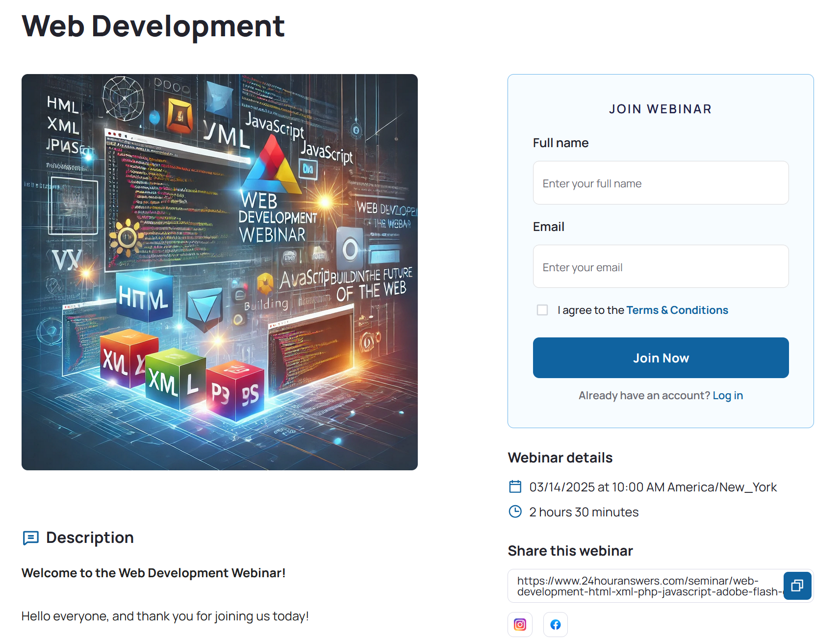Click the Webinar details heading
Image resolution: width=840 pixels, height=640 pixels.
[x=560, y=458]
